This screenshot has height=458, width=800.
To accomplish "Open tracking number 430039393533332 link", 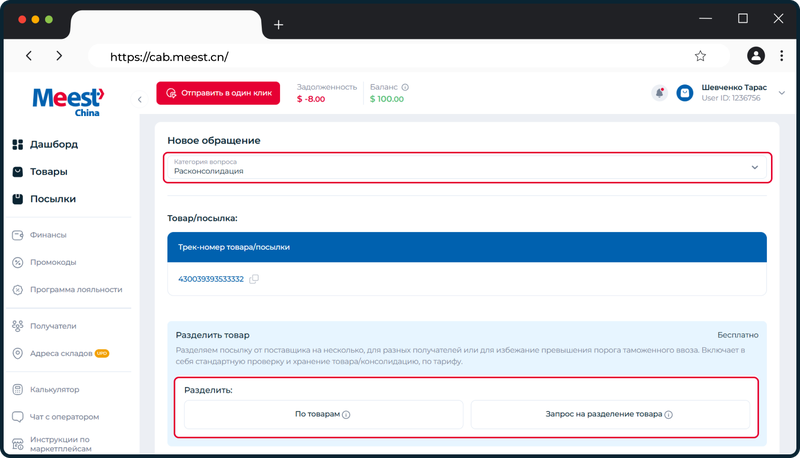I will click(x=211, y=279).
